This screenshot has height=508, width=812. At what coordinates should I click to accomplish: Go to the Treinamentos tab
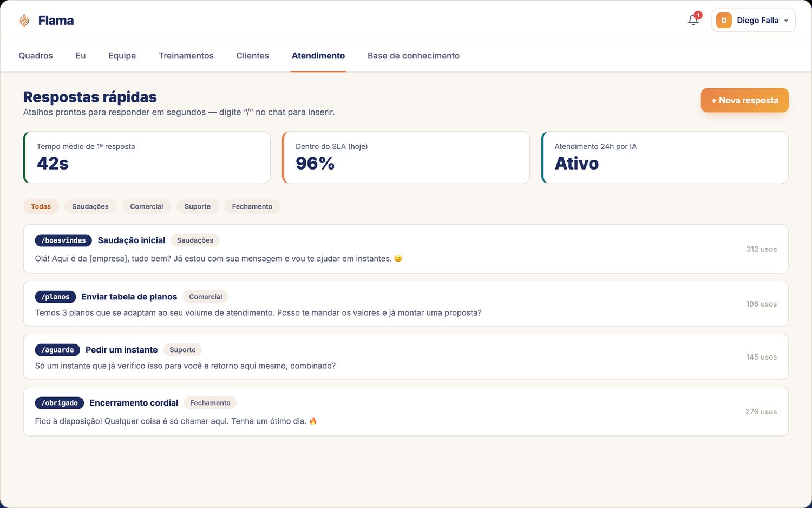186,56
